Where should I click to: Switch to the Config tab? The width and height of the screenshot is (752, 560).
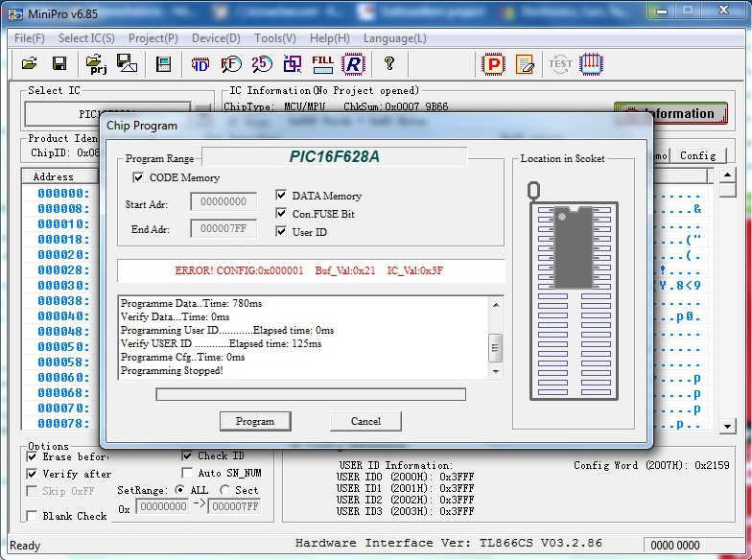point(698,155)
